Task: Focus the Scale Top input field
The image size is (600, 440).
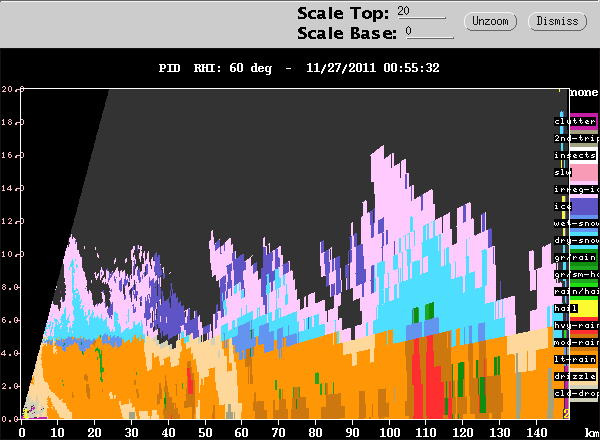Action: click(x=421, y=12)
